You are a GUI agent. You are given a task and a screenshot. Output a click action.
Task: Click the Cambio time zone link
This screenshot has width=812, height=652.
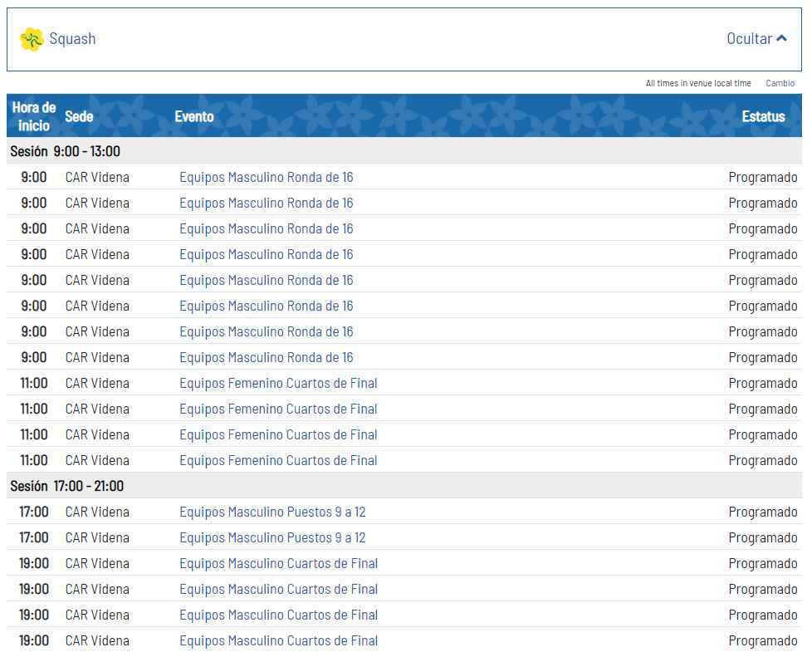click(780, 83)
